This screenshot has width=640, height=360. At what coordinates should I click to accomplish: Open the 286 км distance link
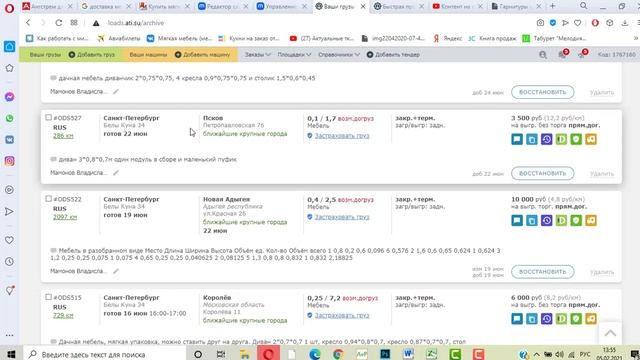[63, 136]
